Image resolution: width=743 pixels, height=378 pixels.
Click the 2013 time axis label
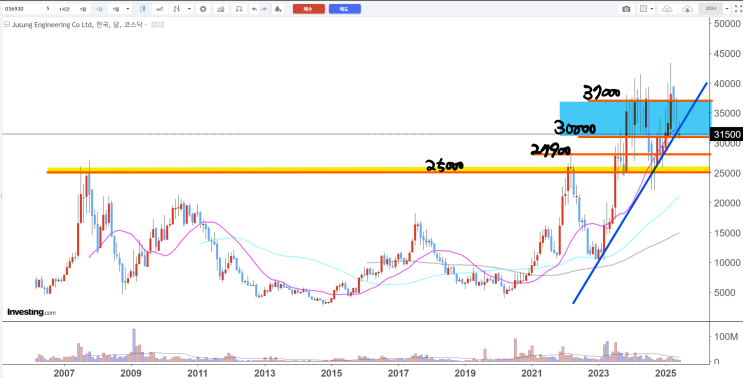tap(265, 372)
